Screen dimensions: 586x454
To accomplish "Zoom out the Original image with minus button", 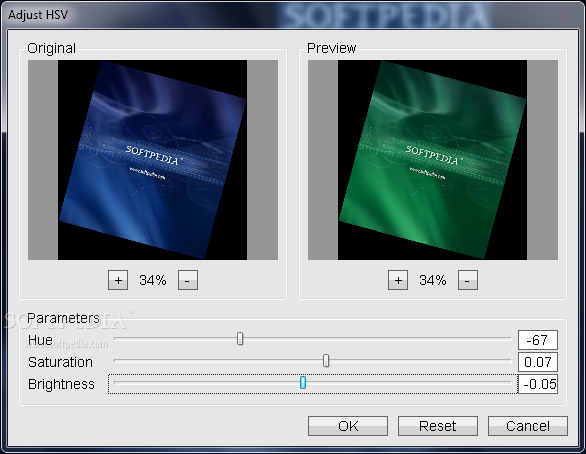I will pos(188,280).
